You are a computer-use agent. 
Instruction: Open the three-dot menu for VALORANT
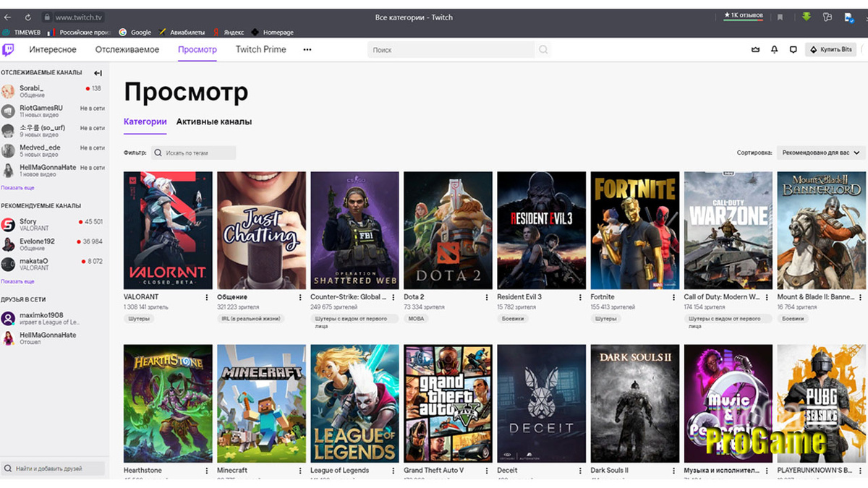[x=207, y=297]
